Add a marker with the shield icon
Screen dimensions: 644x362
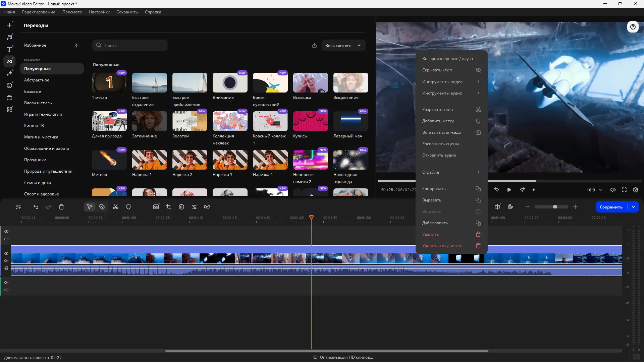(128, 207)
